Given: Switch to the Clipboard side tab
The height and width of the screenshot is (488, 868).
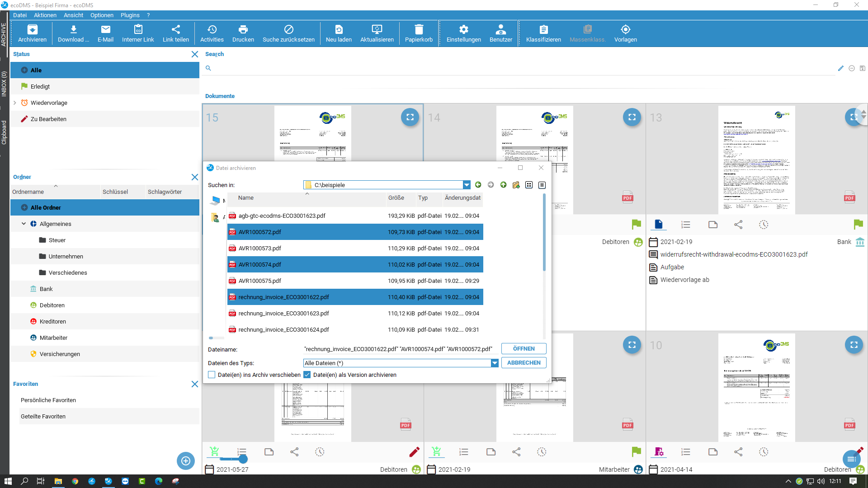Looking at the screenshot, I should click(x=4, y=132).
